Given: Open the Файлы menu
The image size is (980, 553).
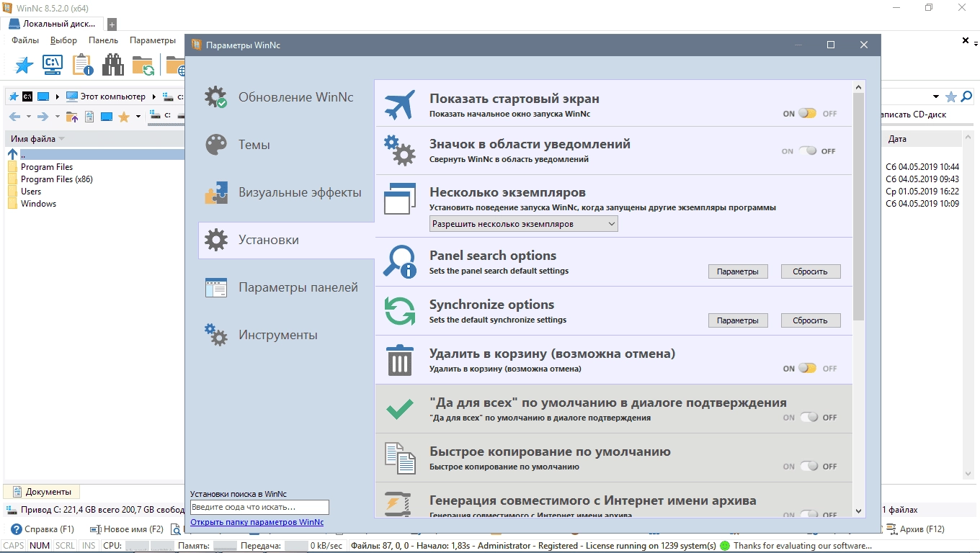Looking at the screenshot, I should 25,40.
